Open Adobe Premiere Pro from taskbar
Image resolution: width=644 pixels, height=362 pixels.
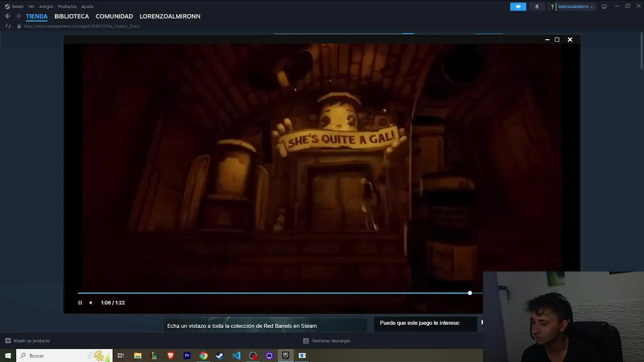[x=187, y=355]
